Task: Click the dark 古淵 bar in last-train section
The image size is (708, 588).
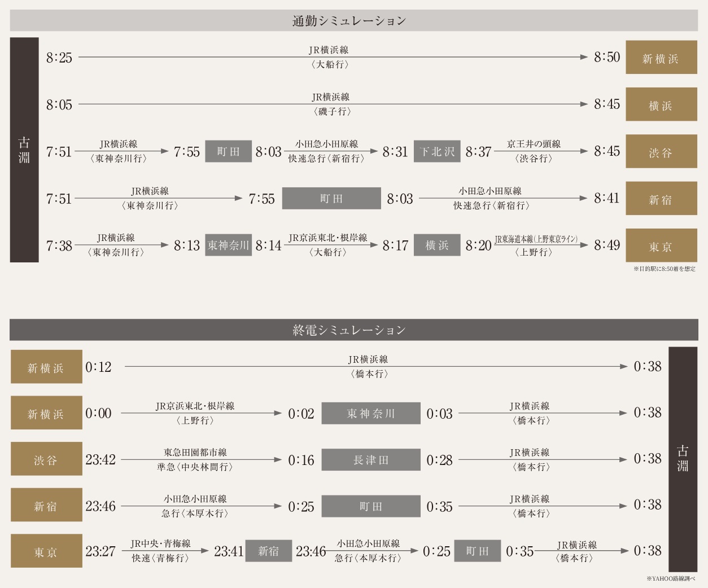Action: pyautogui.click(x=683, y=459)
